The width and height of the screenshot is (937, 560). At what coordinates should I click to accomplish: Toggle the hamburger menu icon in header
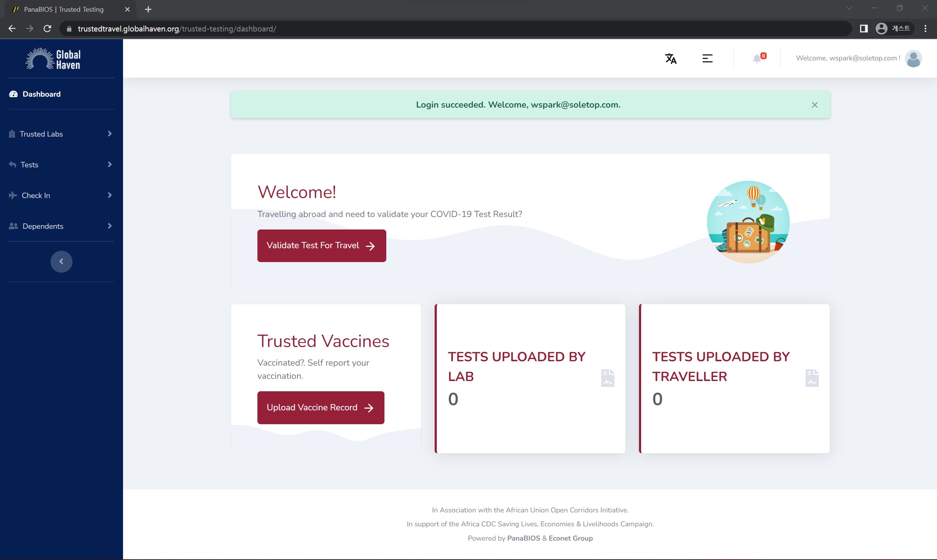click(x=707, y=59)
